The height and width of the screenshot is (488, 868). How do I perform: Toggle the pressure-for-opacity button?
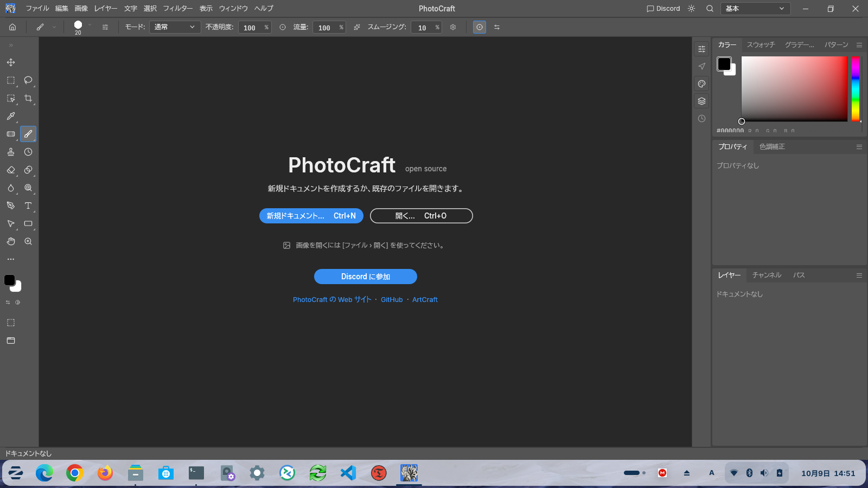pyautogui.click(x=283, y=27)
